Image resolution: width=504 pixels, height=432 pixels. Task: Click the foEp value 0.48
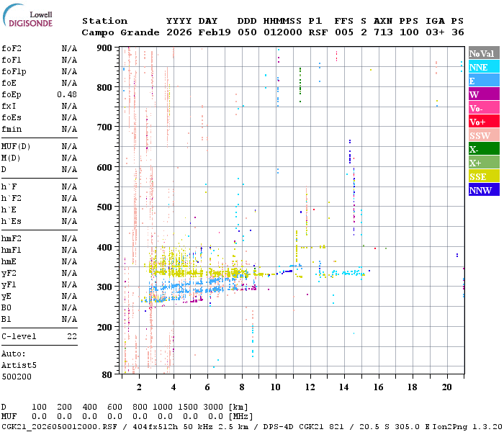(x=67, y=95)
